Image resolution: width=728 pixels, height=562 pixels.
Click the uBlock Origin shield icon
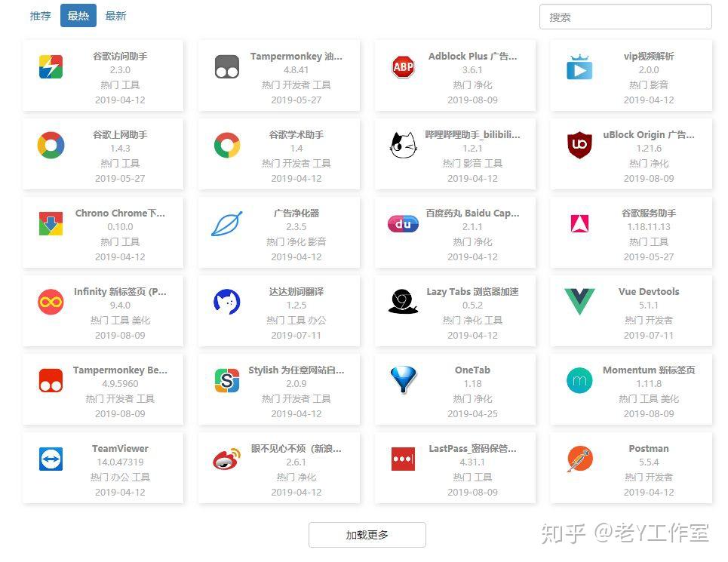click(x=579, y=145)
